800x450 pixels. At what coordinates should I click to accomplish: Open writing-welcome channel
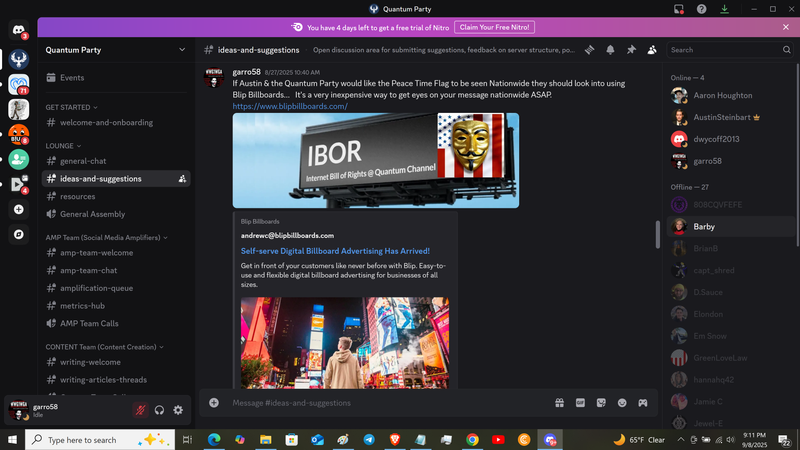tap(116, 362)
